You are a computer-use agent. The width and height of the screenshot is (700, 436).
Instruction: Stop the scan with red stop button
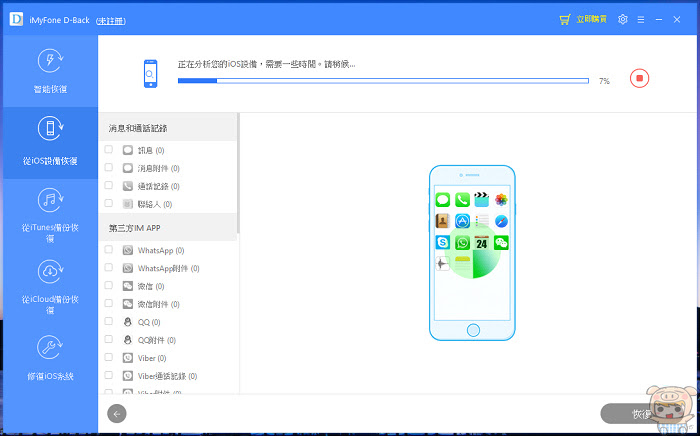click(639, 79)
